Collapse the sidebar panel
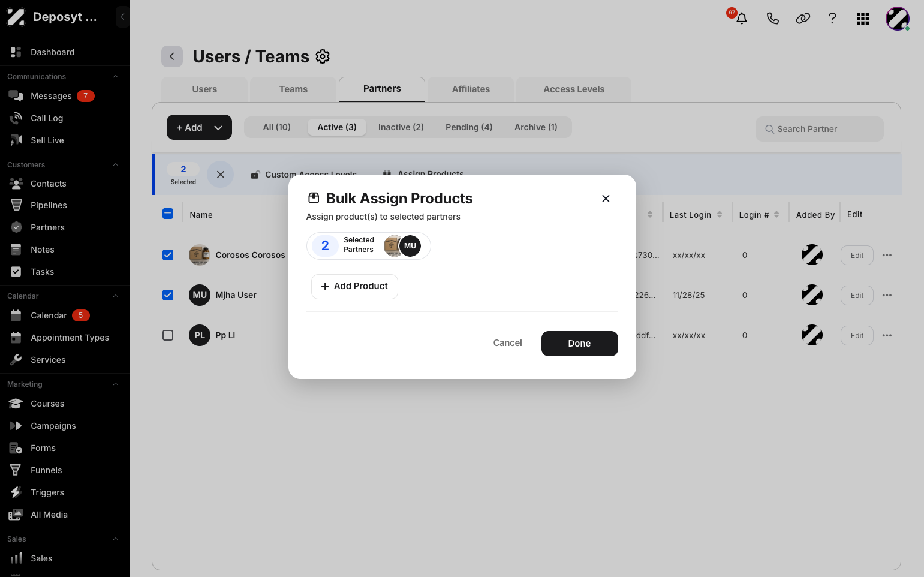The height and width of the screenshot is (577, 924). point(122,17)
